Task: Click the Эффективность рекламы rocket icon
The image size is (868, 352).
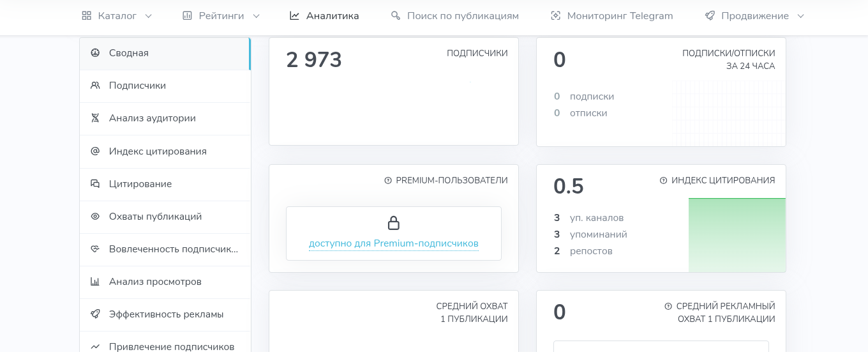Action: point(95,314)
